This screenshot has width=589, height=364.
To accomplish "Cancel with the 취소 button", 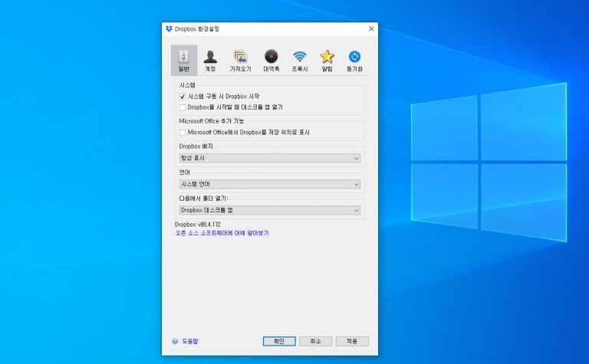I will 315,341.
